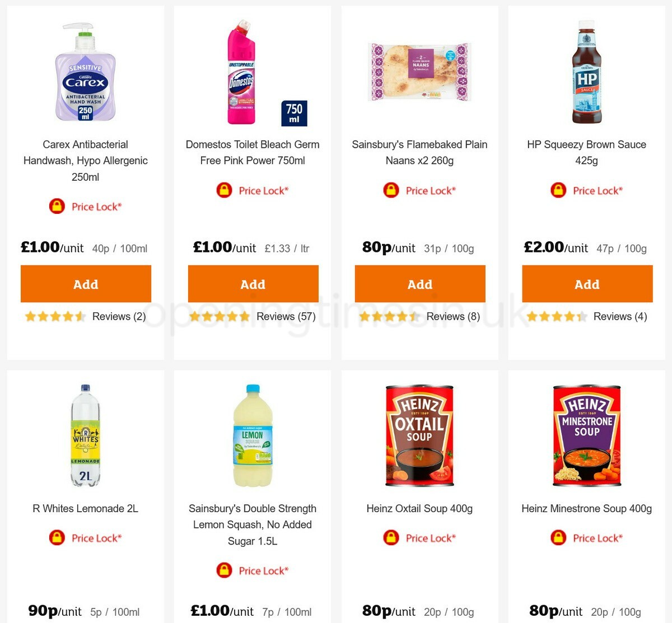Image resolution: width=672 pixels, height=623 pixels.
Task: Open Reviews (4) for HP Brown Sauce
Action: pos(619,316)
